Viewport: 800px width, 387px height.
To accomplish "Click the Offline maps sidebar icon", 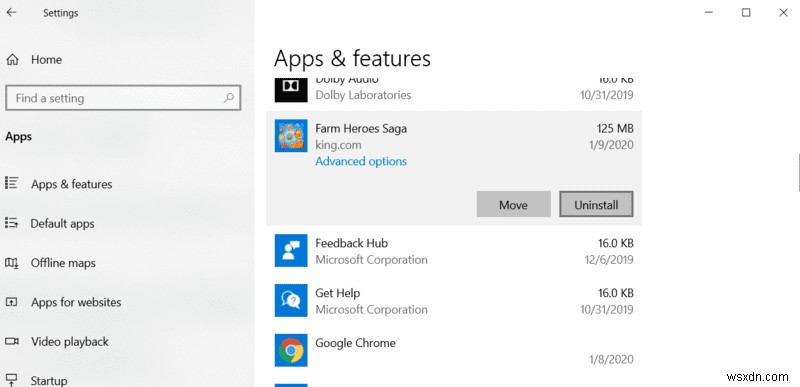I will 12,263.
